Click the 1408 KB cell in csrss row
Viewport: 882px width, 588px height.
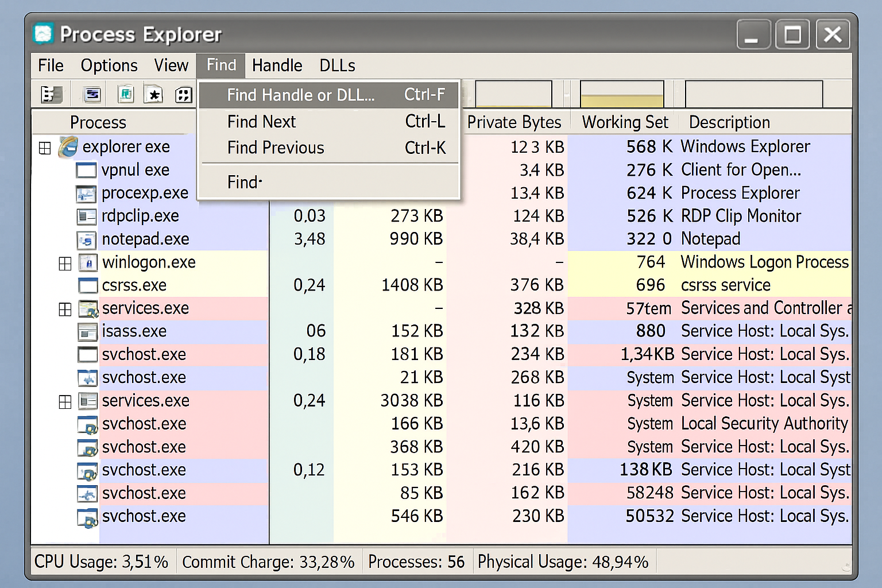[412, 285]
